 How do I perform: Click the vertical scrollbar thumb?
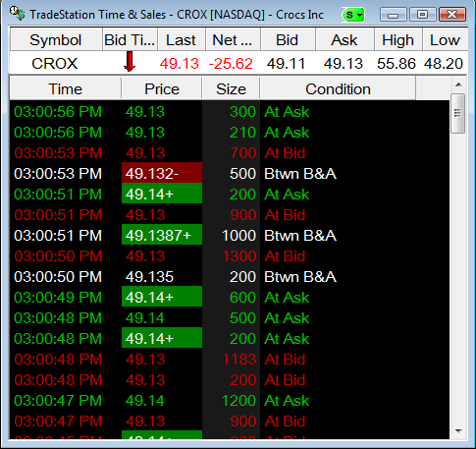[x=458, y=113]
